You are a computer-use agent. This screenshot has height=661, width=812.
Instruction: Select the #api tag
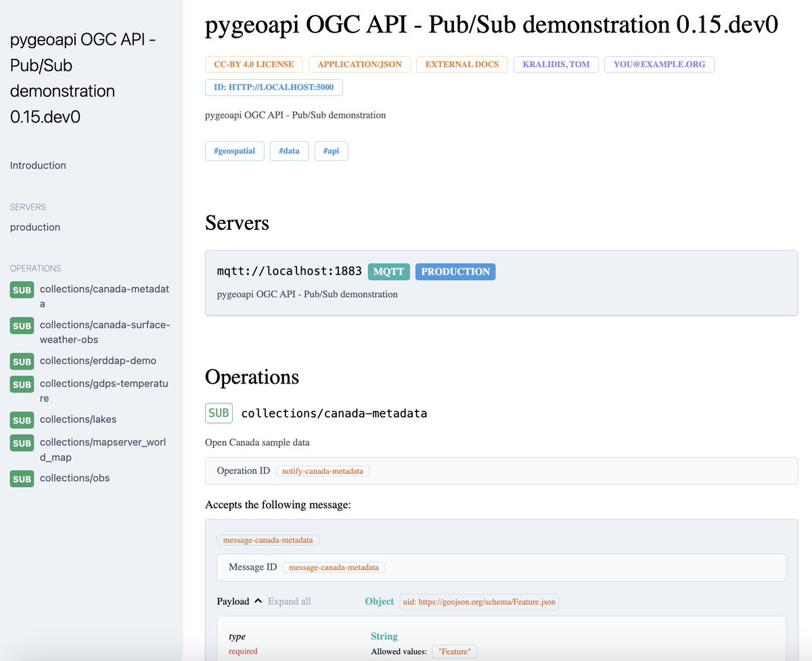click(331, 151)
